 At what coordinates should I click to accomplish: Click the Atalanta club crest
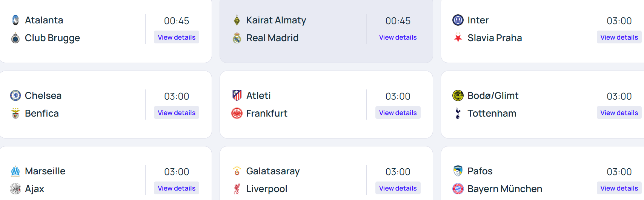[15, 20]
